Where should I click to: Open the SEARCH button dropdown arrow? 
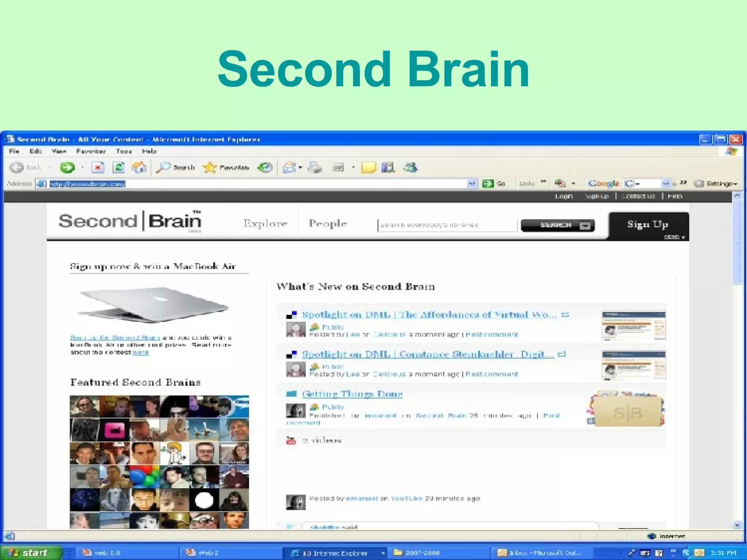pyautogui.click(x=585, y=226)
